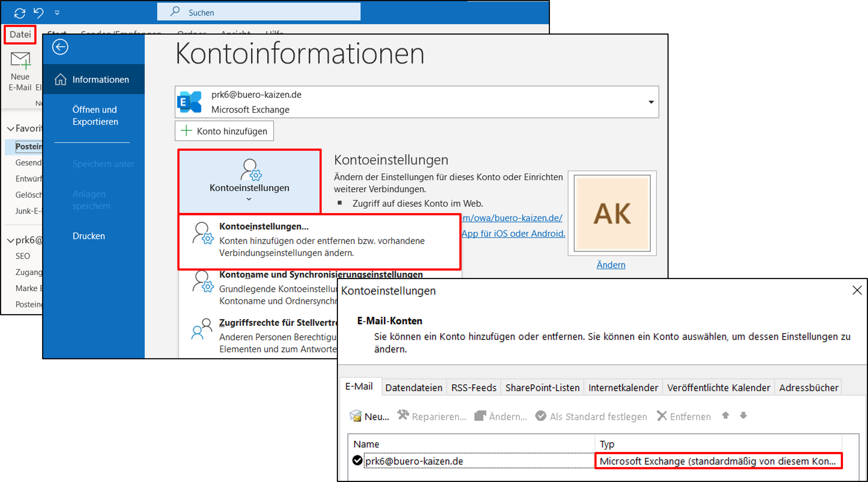The image size is (868, 482).
Task: Switch to the Datendateien tab
Action: point(414,388)
